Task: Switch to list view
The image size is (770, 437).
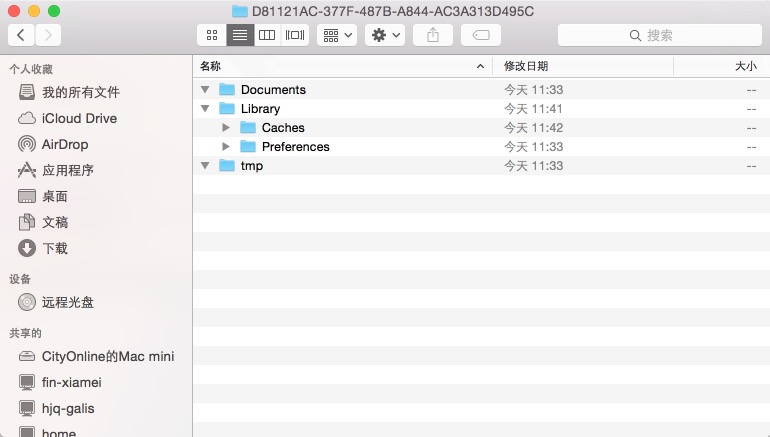Action: click(240, 35)
